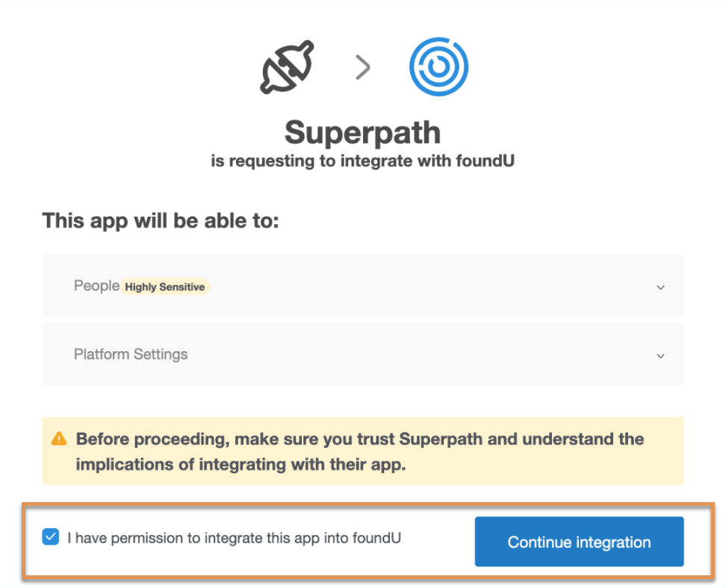Expand the People section chevron
Image resolution: width=726 pixels, height=588 pixels.
(x=660, y=288)
